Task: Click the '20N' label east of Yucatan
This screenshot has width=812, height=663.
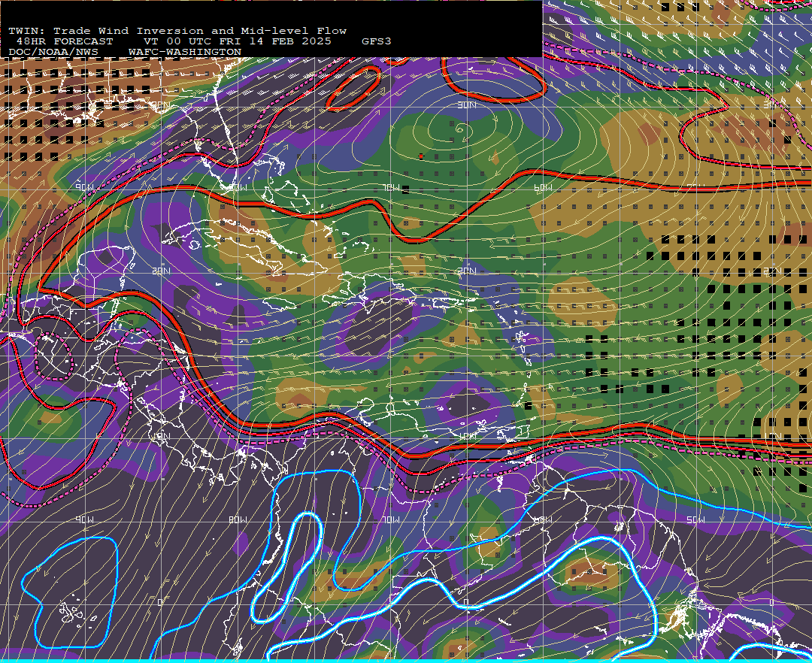Action: tap(161, 271)
